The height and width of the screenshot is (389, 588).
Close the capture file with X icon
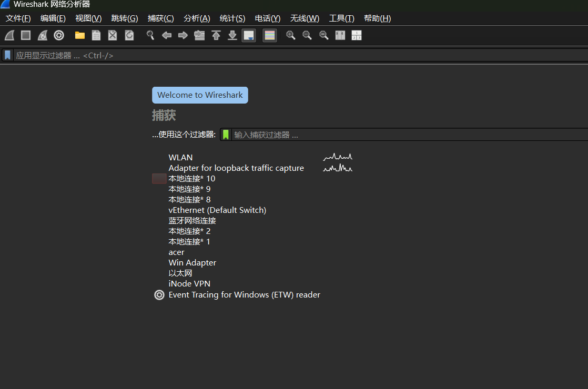pos(113,35)
